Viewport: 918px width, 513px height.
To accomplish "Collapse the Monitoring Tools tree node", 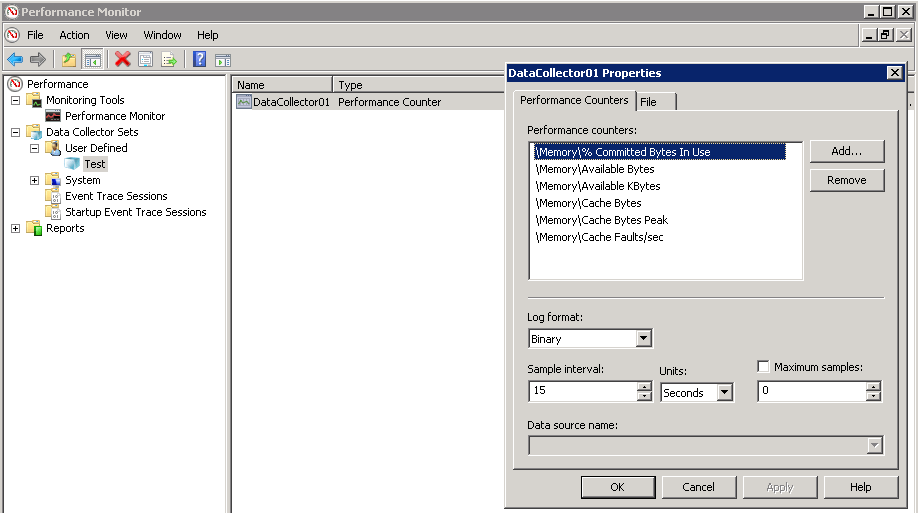I will [x=15, y=100].
